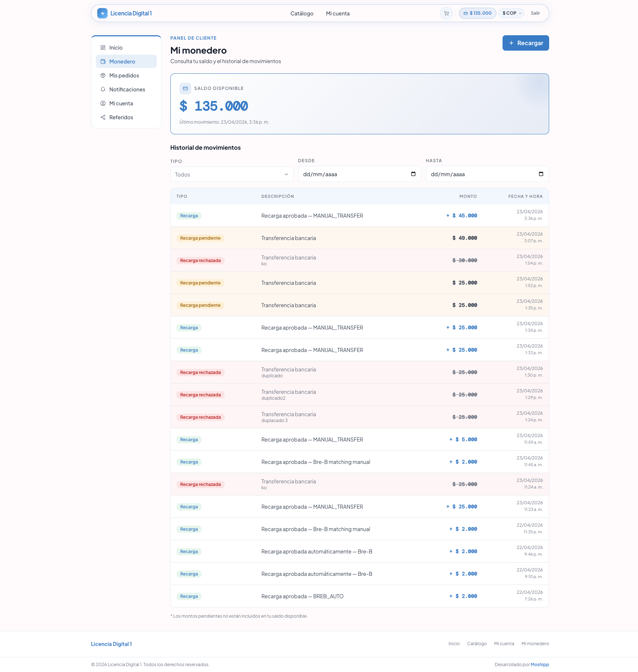This screenshot has width=638, height=672.
Task: Click the Inicio grid icon in sidebar
Action: click(103, 48)
